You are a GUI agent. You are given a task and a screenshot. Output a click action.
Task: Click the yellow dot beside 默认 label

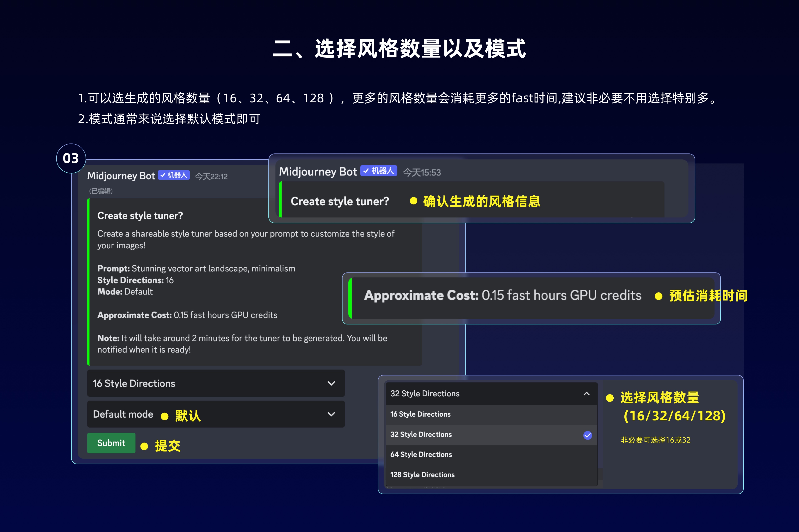tap(165, 416)
